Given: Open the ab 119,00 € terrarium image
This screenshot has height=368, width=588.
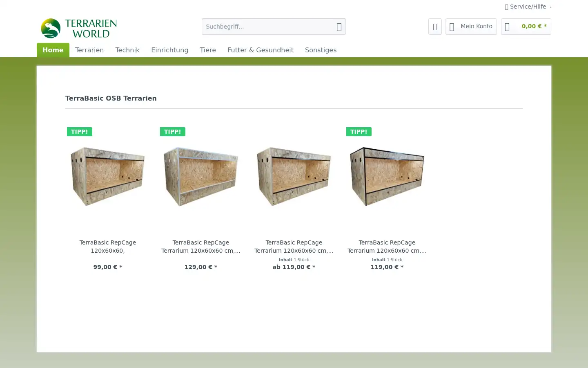Looking at the screenshot, I should (294, 177).
